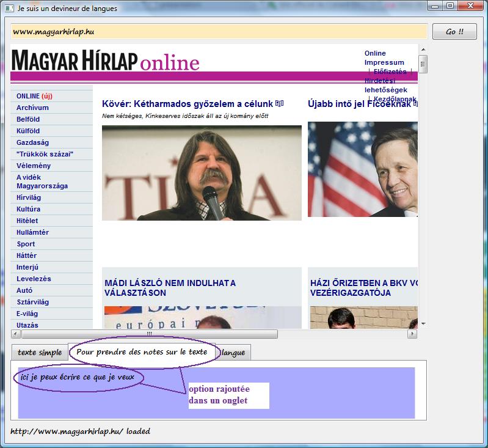The width and height of the screenshot is (488, 448).
Task: Click the article icon after Kövér headline
Action: click(279, 103)
